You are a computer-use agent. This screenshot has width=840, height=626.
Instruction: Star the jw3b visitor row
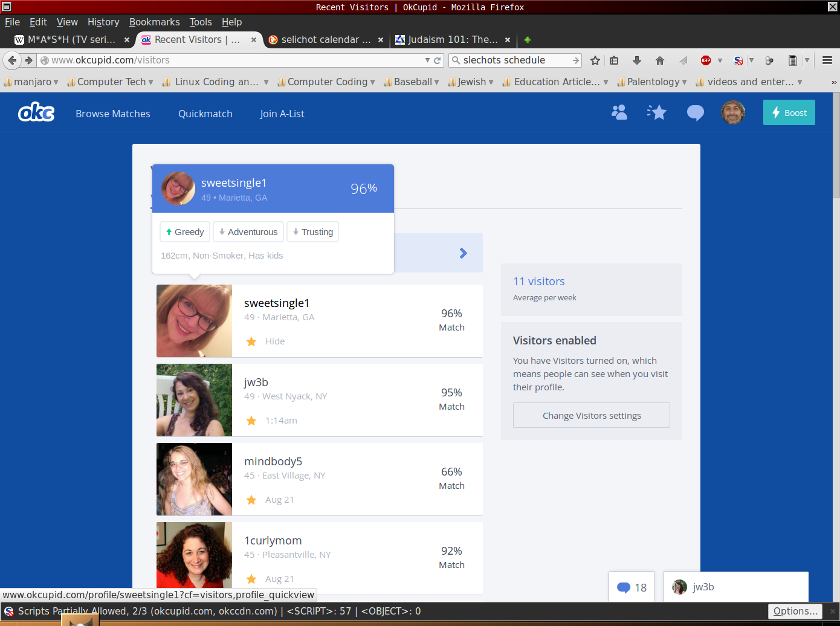click(x=251, y=421)
